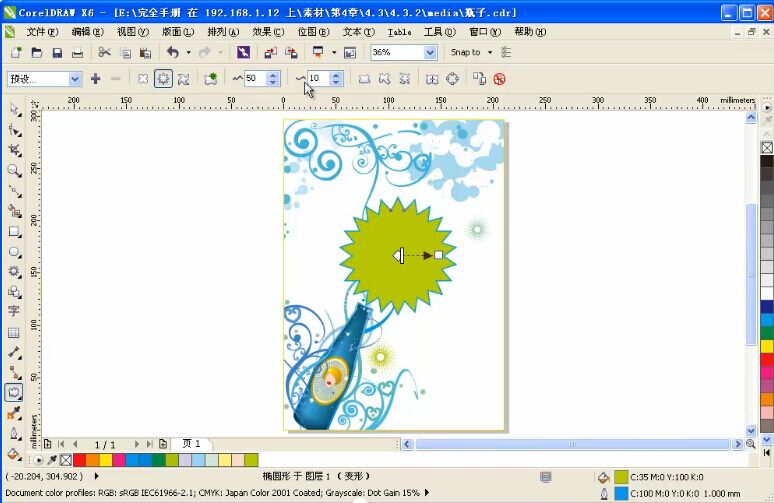This screenshot has height=503, width=774.
Task: Click the fill color indicator in status bar
Action: [x=621, y=477]
